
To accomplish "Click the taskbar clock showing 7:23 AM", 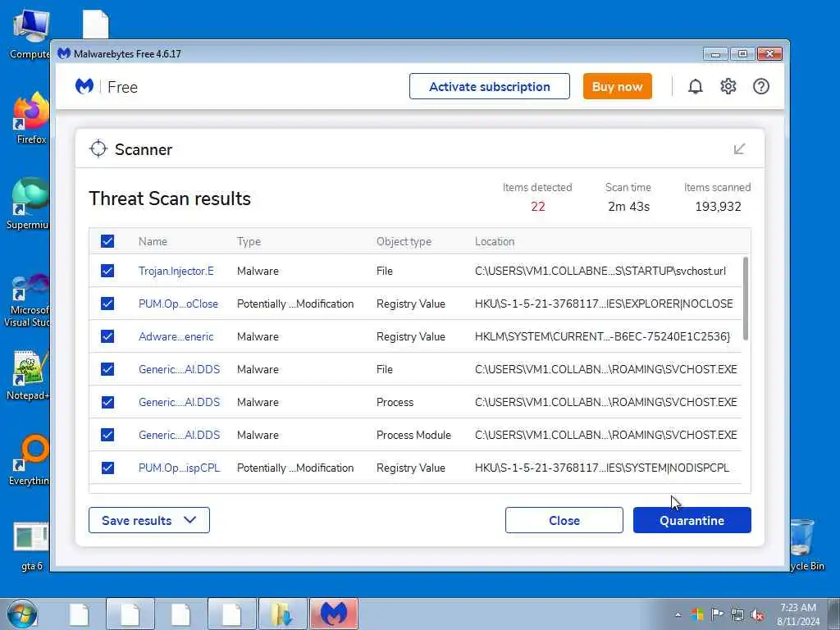I will pos(797,614).
